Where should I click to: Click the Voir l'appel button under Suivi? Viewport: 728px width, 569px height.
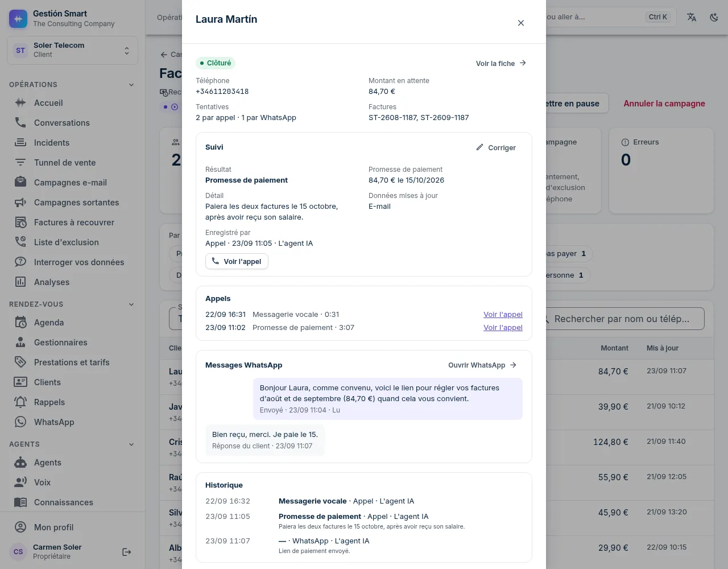pos(237,261)
